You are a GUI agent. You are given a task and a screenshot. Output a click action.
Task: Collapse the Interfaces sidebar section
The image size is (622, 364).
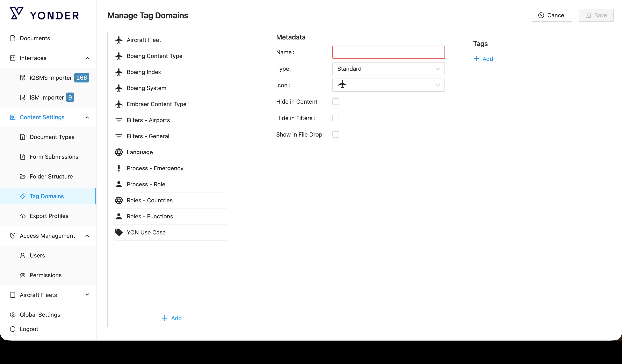pos(87,58)
